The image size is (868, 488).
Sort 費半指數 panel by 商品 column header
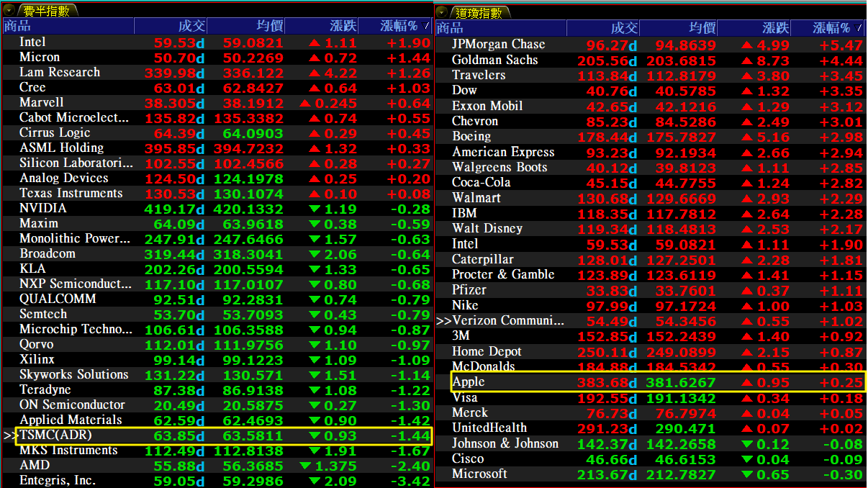[68, 27]
